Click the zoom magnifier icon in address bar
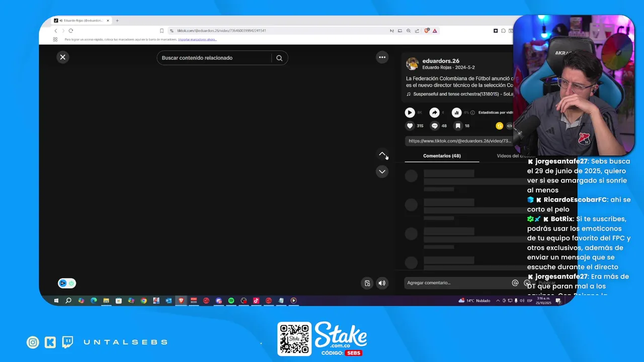This screenshot has width=644, height=362. click(x=409, y=31)
